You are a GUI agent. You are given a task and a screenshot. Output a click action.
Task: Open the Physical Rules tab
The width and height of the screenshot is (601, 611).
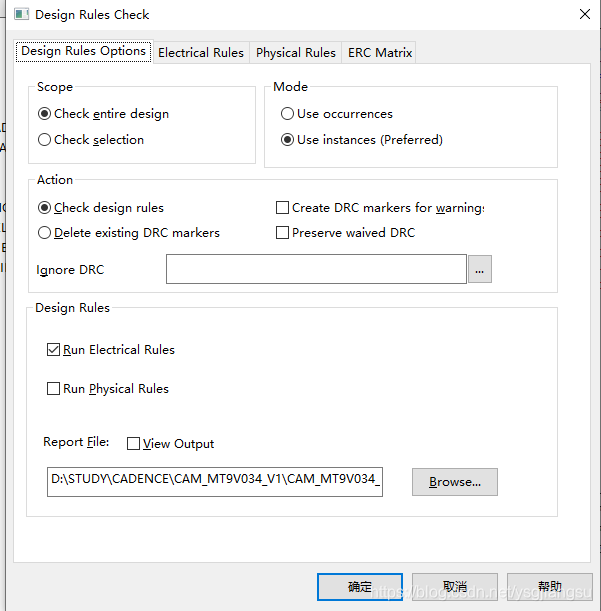pyautogui.click(x=295, y=52)
